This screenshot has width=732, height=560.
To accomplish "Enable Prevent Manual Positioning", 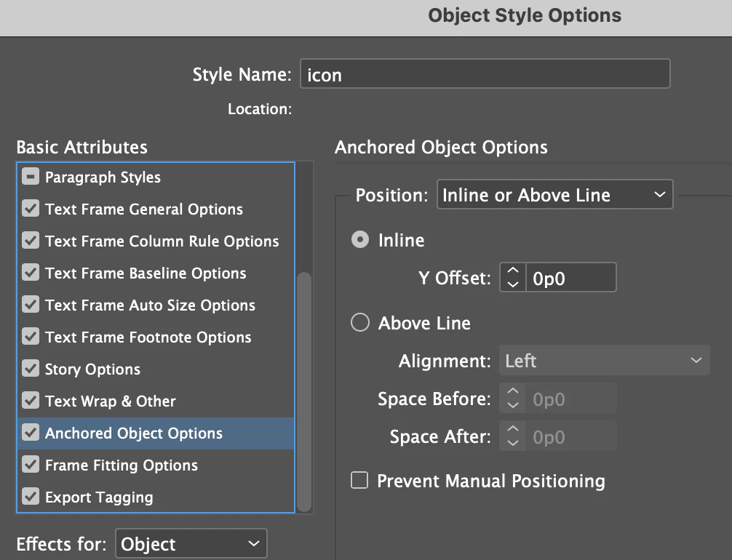I will pos(359,481).
